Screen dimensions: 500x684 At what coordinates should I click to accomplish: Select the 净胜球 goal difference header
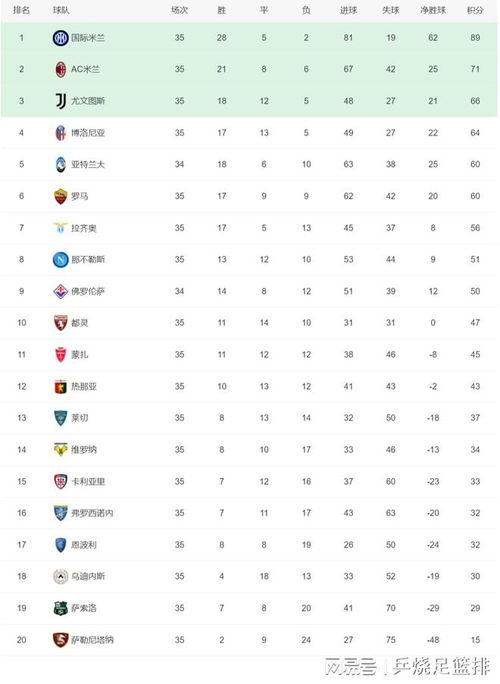pos(433,10)
